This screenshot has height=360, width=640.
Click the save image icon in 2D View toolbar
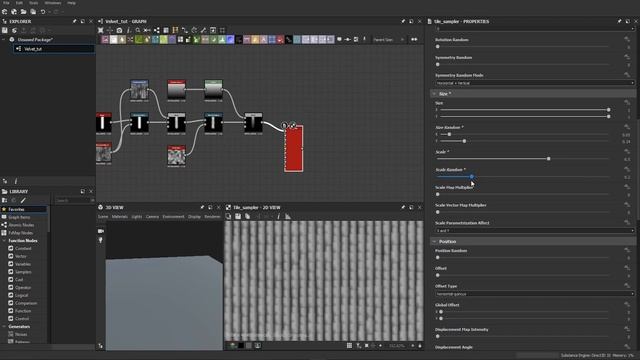coord(238,216)
